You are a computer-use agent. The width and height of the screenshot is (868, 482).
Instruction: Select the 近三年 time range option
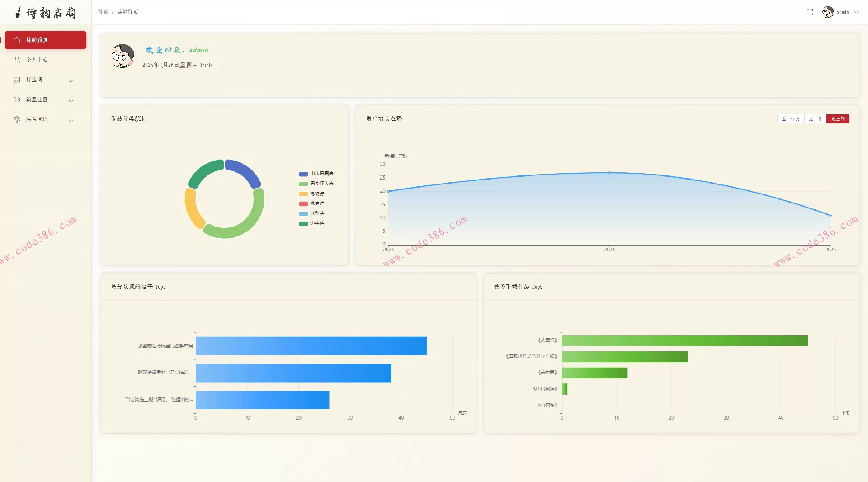[838, 119]
